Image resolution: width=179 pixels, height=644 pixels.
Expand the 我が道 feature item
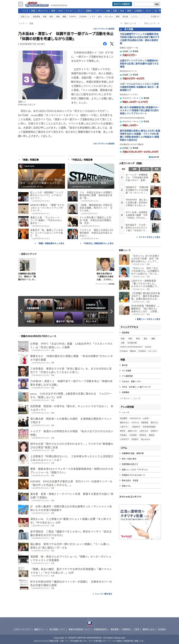point(140,365)
